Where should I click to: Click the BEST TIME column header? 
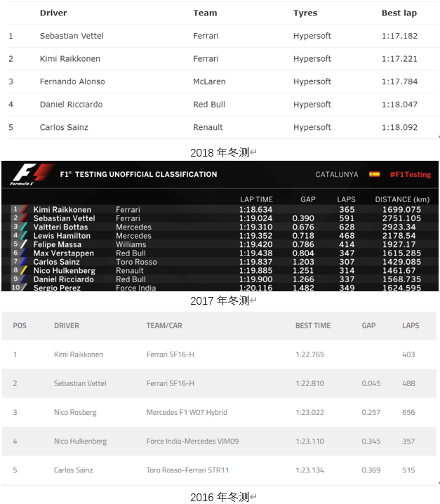[313, 326]
